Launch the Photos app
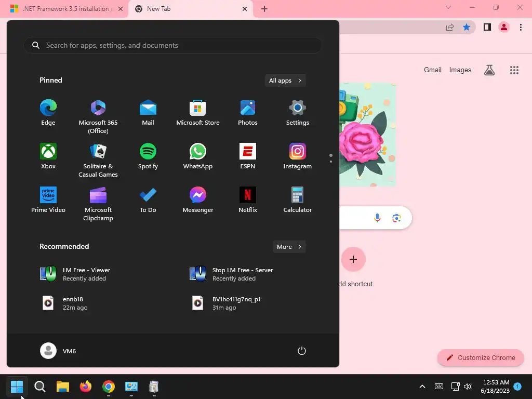The width and height of the screenshot is (532, 399). (248, 113)
